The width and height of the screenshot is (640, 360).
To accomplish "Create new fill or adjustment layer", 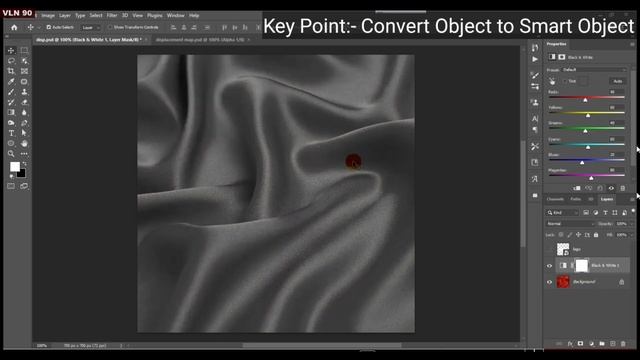I will point(591,344).
